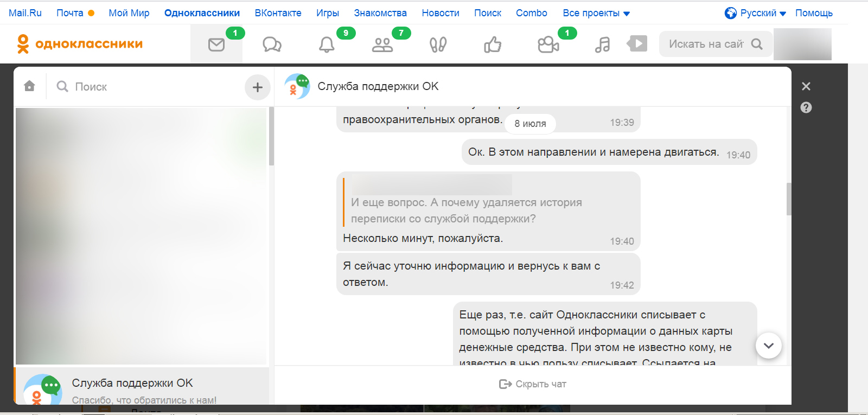Image resolution: width=868 pixels, height=415 pixels.
Task: Expand the Все проекты dropdown menu
Action: pos(596,13)
